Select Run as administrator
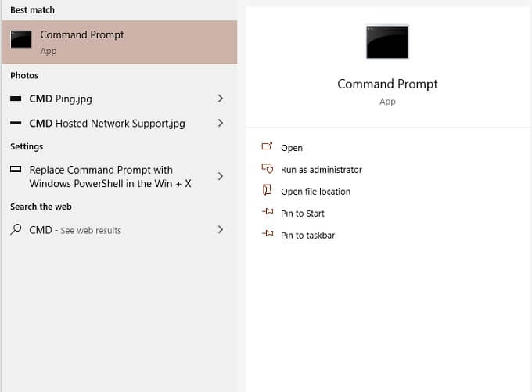The width and height of the screenshot is (532, 392). point(321,170)
